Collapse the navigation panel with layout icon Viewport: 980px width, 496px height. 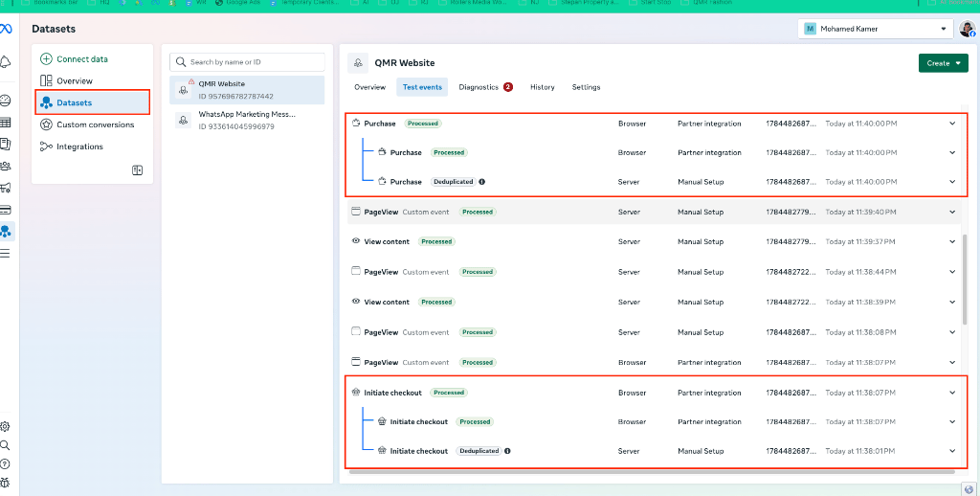[138, 170]
